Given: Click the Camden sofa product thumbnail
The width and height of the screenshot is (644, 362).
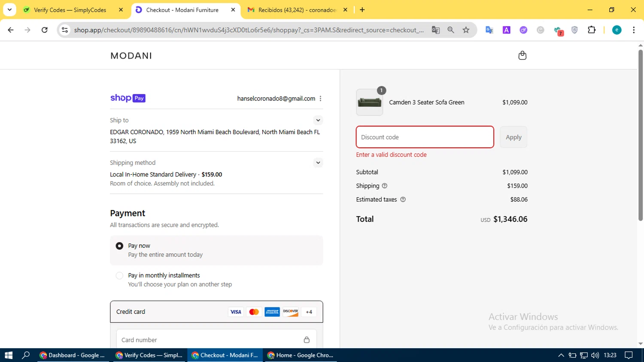Looking at the screenshot, I should point(370,102).
